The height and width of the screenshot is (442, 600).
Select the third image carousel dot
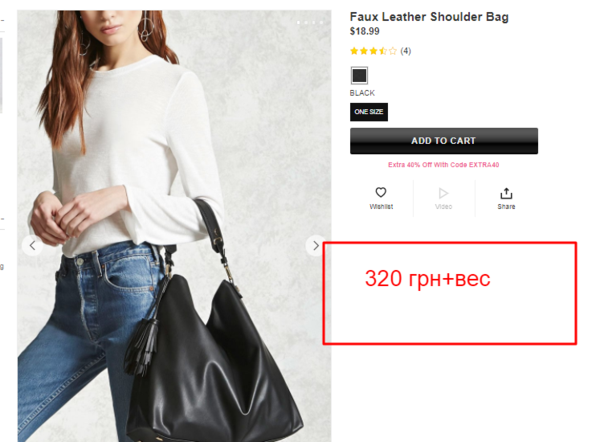[x=314, y=23]
